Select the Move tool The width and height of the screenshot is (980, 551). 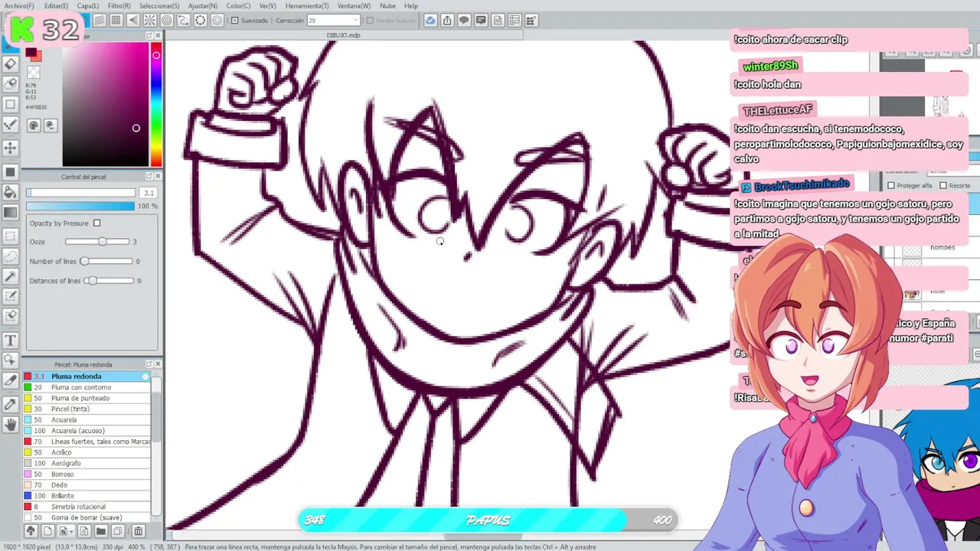pos(11,147)
